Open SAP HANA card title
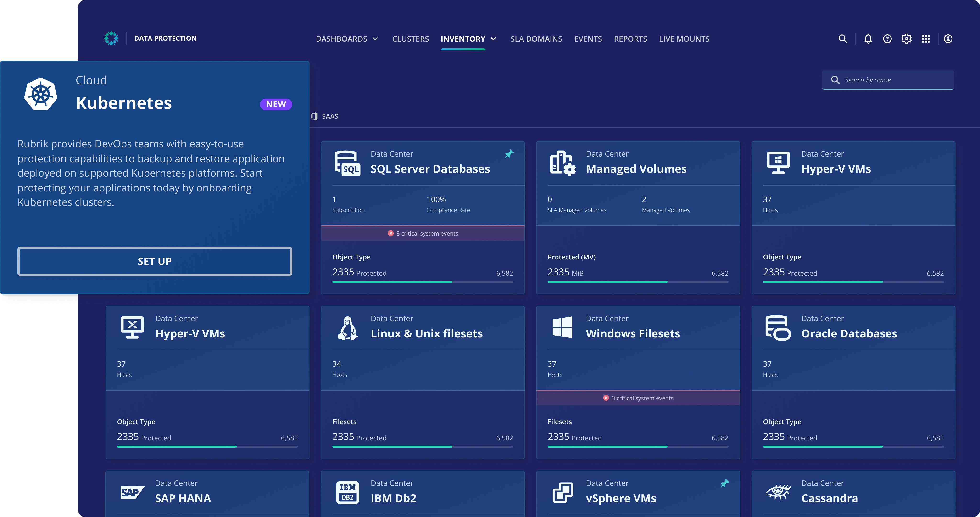The height and width of the screenshot is (517, 980). 183,498
